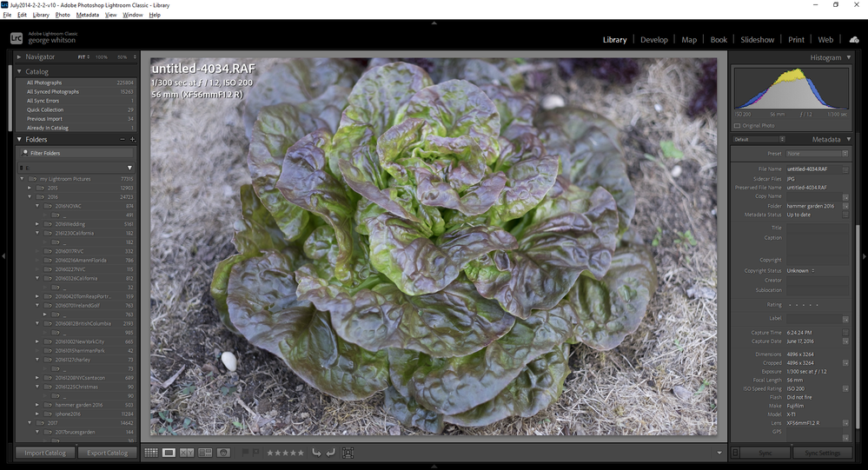This screenshot has height=470, width=868.
Task: Remove selected folder with minus icon
Action: click(x=123, y=140)
